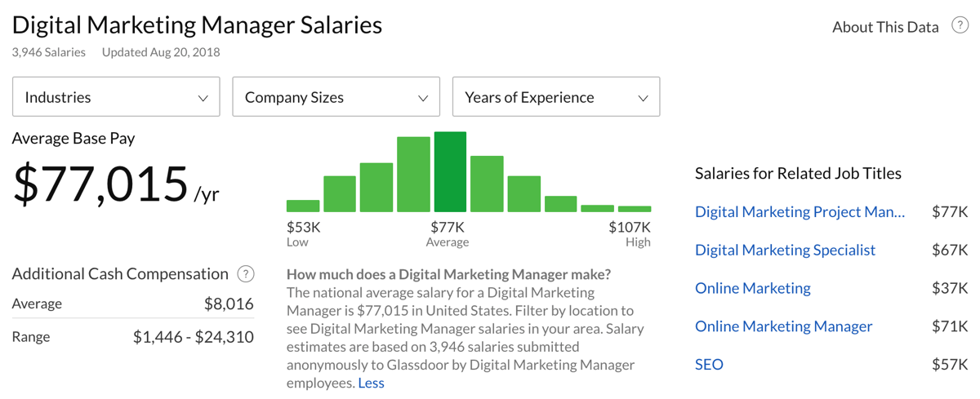The width and height of the screenshot is (980, 399).
Task: Go to Online Marketing salaries
Action: coord(752,288)
